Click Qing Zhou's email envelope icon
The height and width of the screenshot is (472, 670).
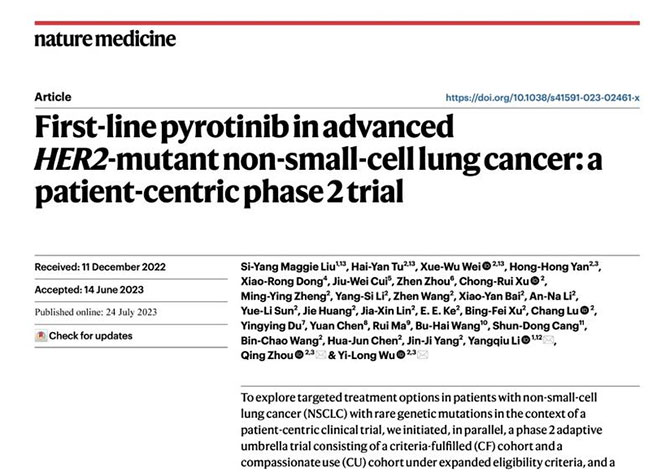321,355
